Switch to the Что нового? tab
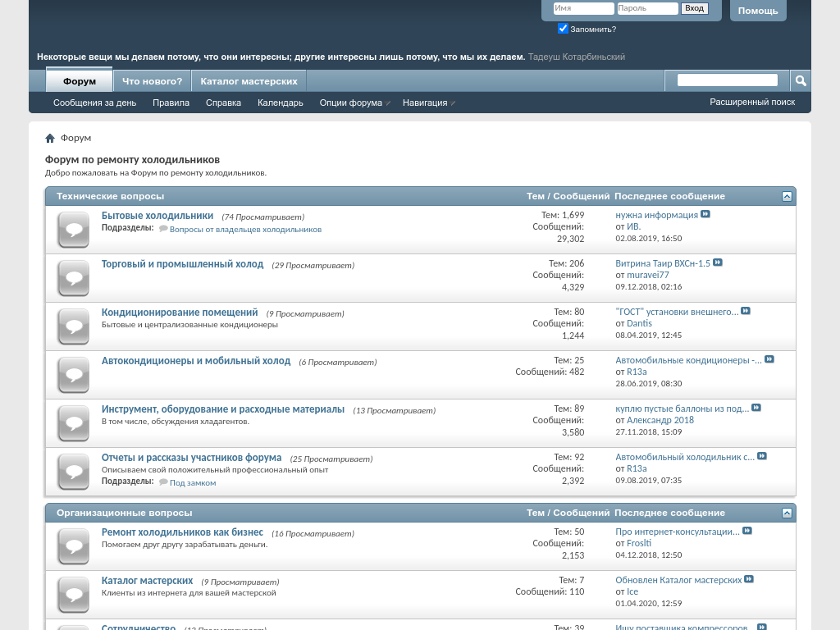The width and height of the screenshot is (840, 630). (152, 81)
